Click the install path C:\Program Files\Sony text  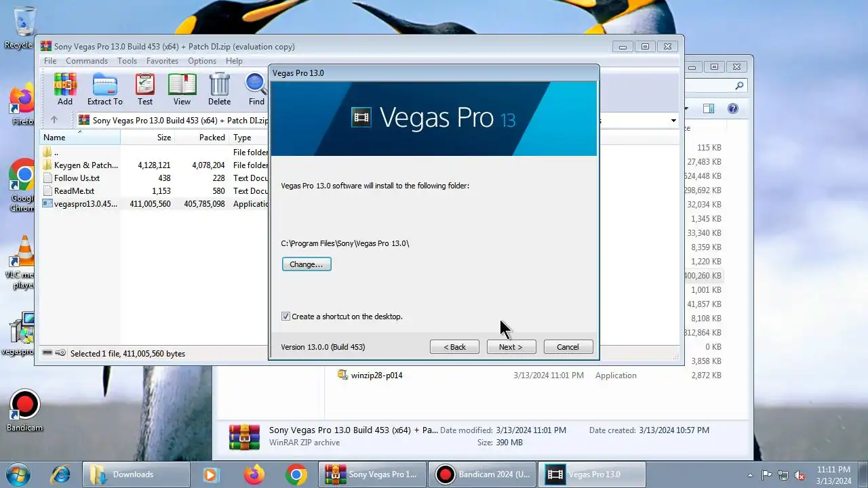(344, 243)
